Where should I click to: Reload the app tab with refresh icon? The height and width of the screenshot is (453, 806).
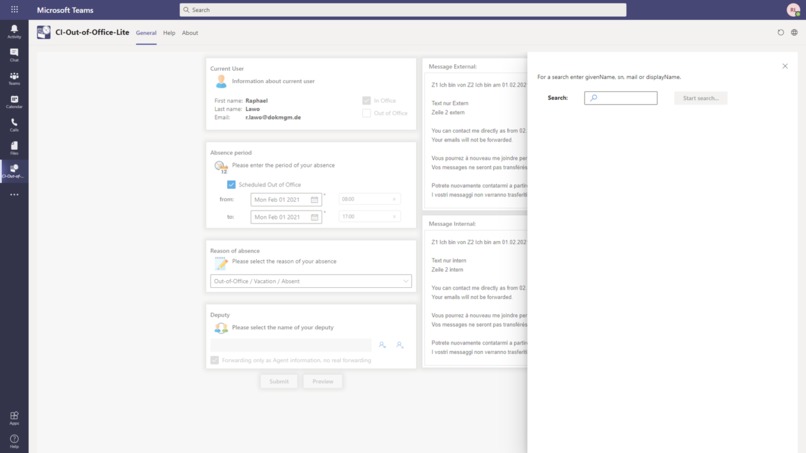pyautogui.click(x=781, y=32)
